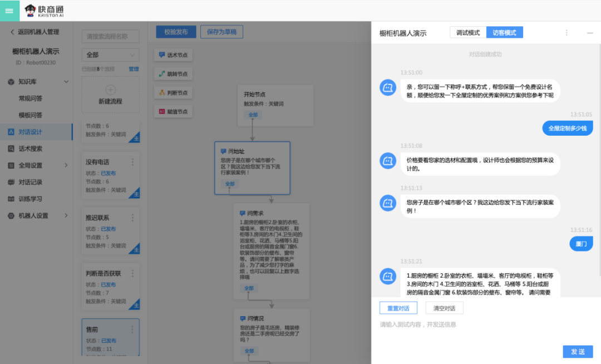Viewport: 601px width, 364px height.
Task: Minimize the chat demo panel
Action: (590, 33)
